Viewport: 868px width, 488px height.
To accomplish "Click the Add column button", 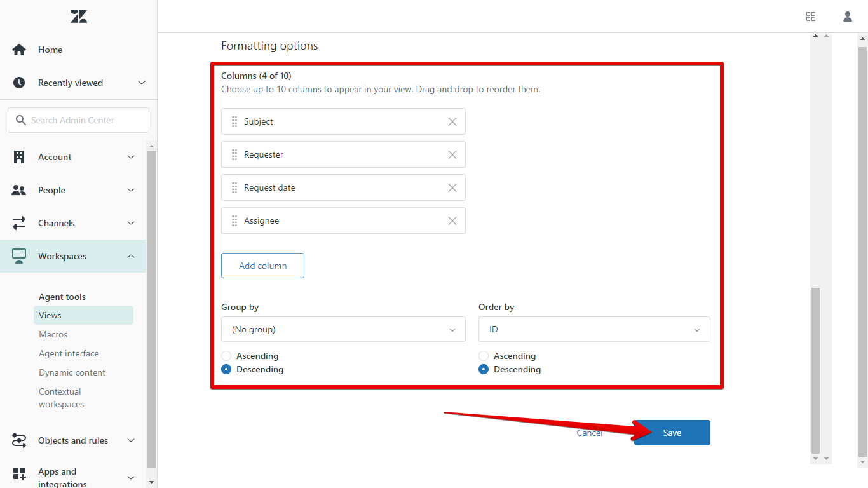I will coord(262,266).
